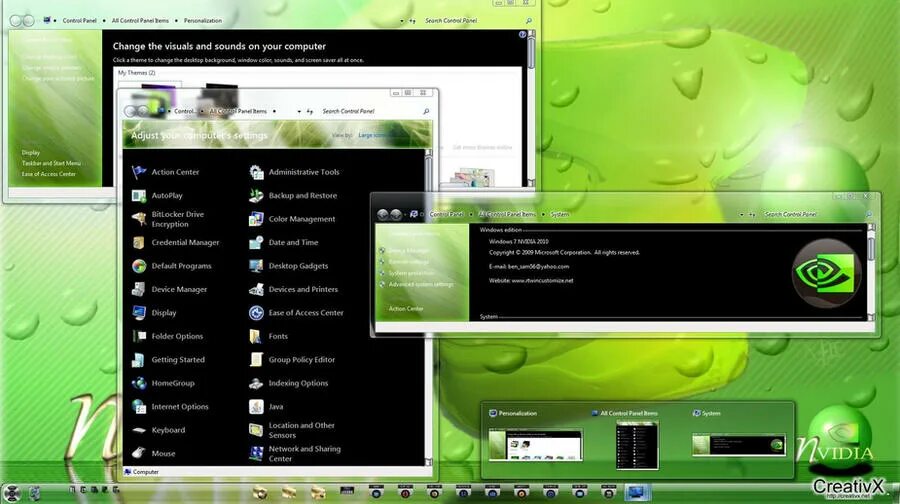Open the Java icon
Screen dimensions: 900x504
(x=256, y=406)
